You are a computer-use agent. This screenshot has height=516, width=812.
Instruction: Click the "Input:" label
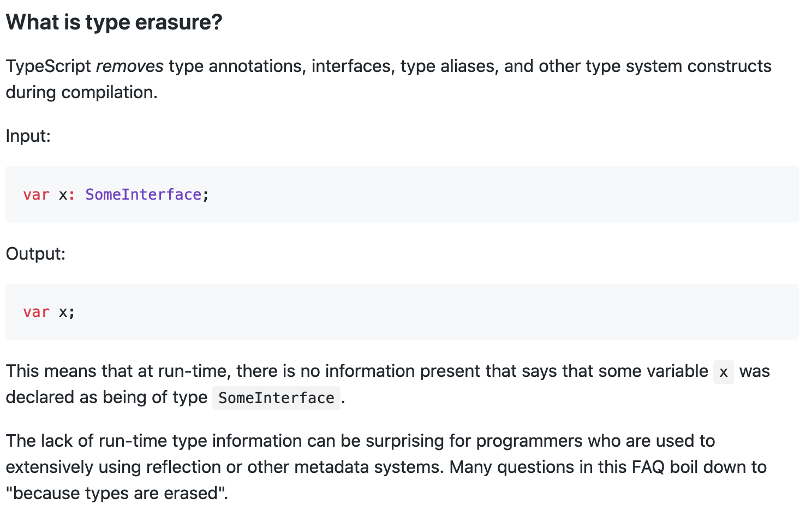28,136
